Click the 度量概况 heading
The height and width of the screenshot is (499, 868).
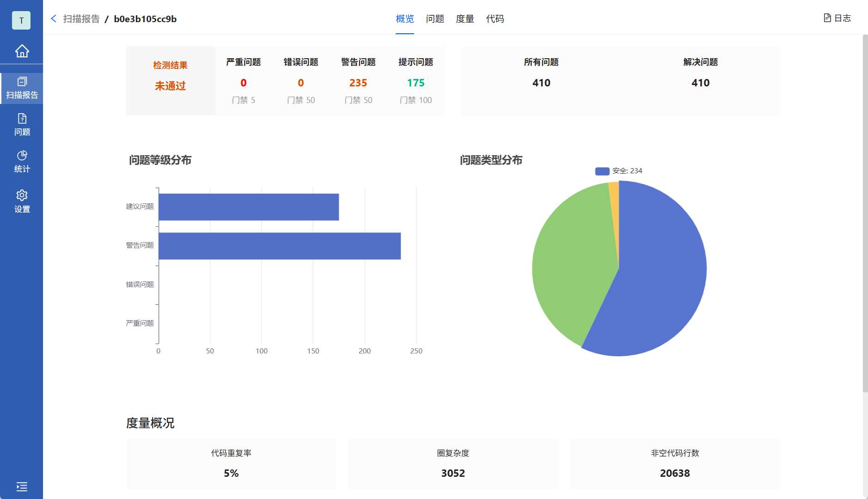point(150,423)
